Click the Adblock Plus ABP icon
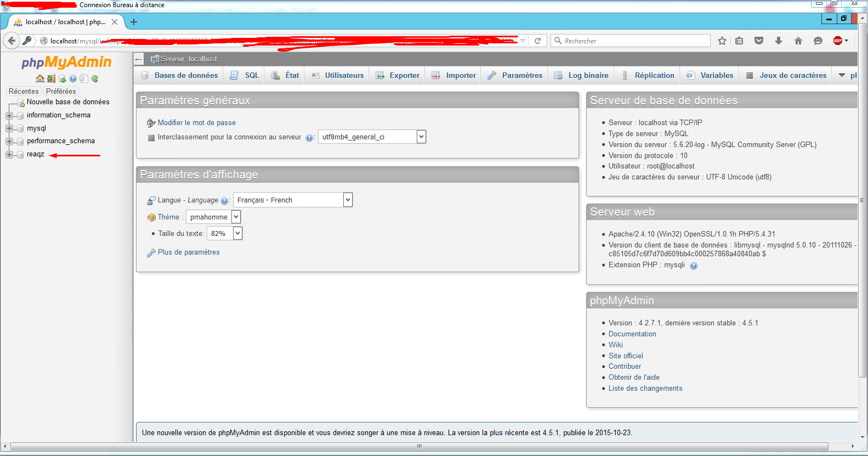The width and height of the screenshot is (868, 456). point(837,41)
